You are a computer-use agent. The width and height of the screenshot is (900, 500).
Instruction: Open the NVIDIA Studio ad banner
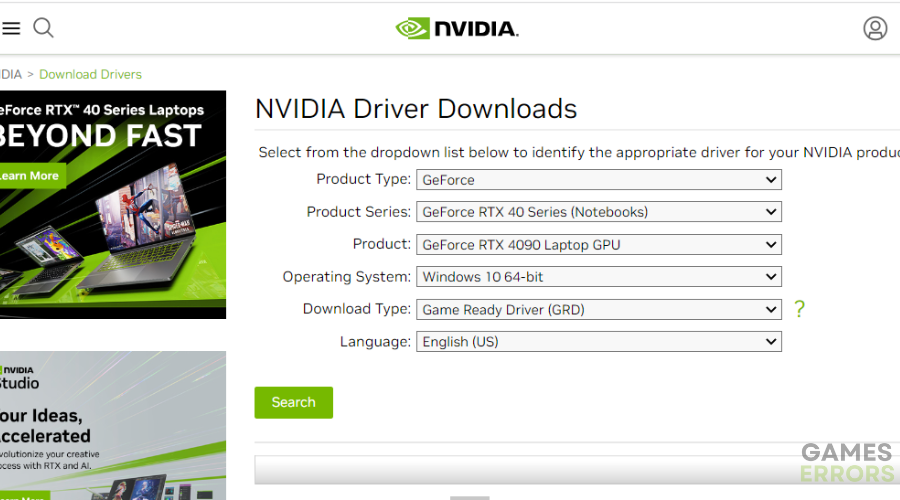tap(113, 425)
